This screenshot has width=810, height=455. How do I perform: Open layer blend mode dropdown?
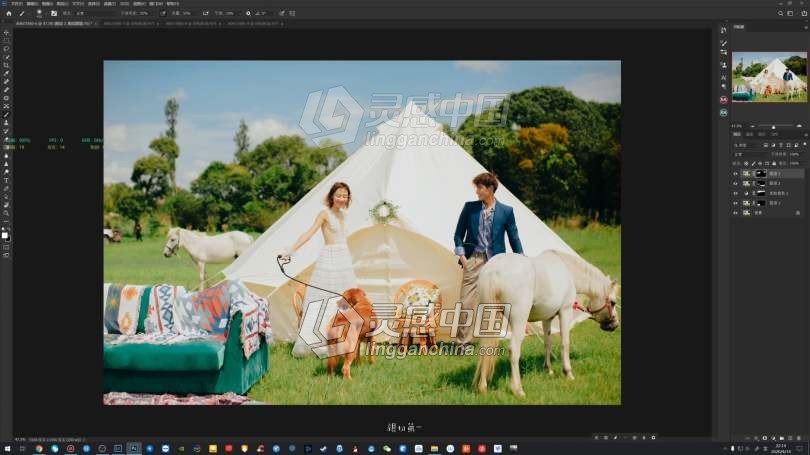pyautogui.click(x=749, y=154)
